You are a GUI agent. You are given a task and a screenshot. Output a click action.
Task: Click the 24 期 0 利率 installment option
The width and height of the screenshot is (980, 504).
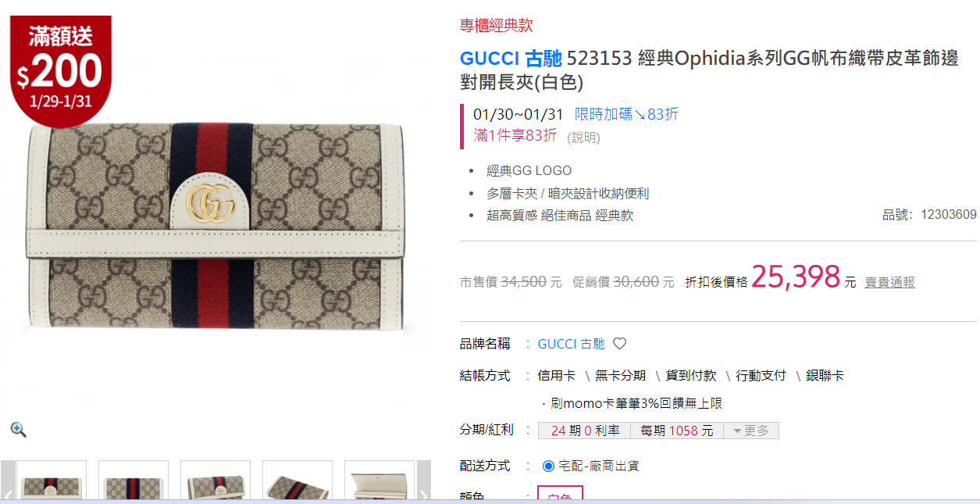click(585, 431)
